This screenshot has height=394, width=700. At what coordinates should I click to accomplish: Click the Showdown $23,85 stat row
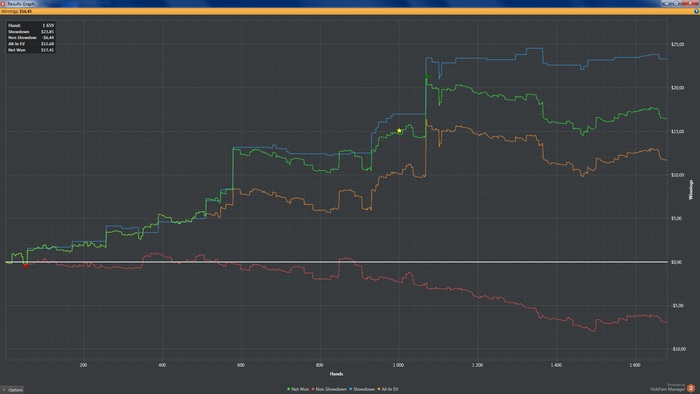point(31,32)
